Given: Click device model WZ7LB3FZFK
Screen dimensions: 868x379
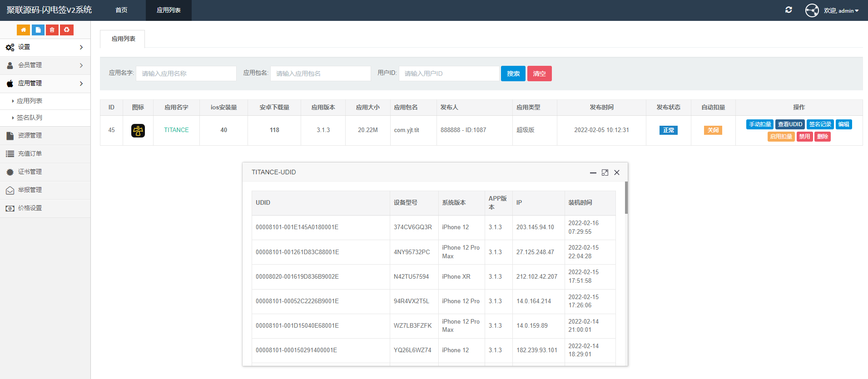Looking at the screenshot, I should [413, 326].
